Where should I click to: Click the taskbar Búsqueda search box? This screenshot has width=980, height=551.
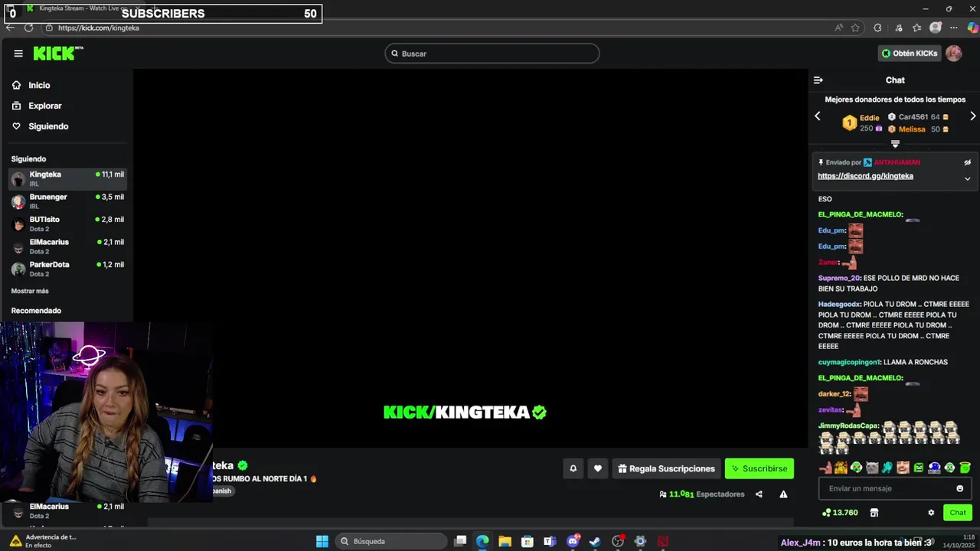coord(391,541)
